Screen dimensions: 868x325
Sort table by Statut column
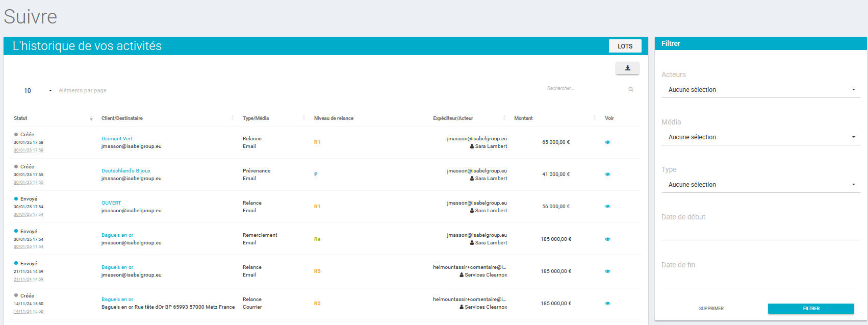(x=21, y=118)
